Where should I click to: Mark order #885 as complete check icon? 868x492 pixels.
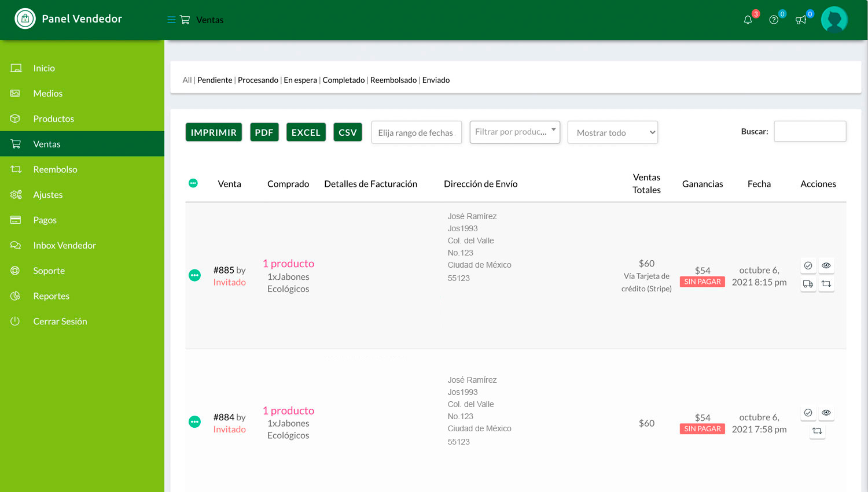coord(808,265)
